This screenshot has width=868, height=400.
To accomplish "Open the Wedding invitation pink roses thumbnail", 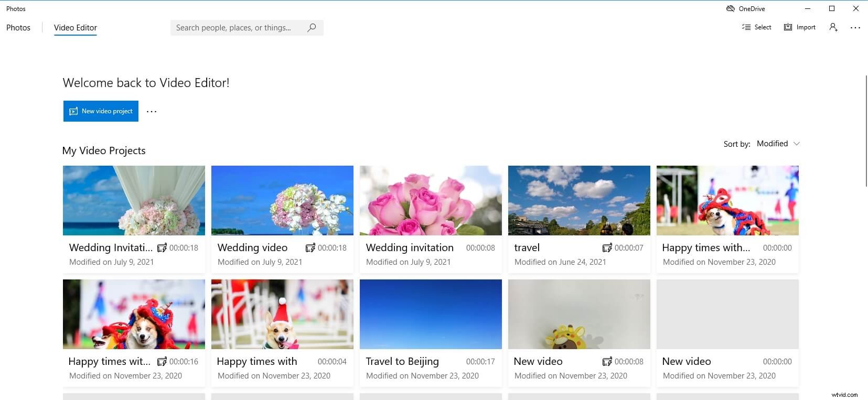I will coord(431,200).
